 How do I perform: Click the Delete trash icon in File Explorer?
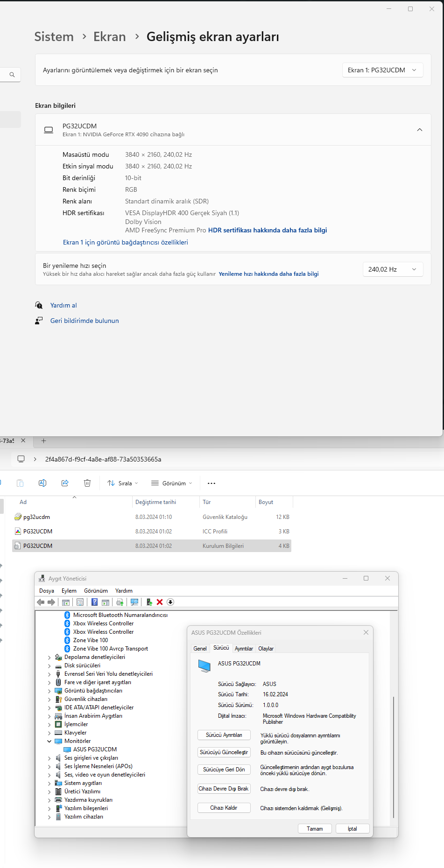point(87,483)
